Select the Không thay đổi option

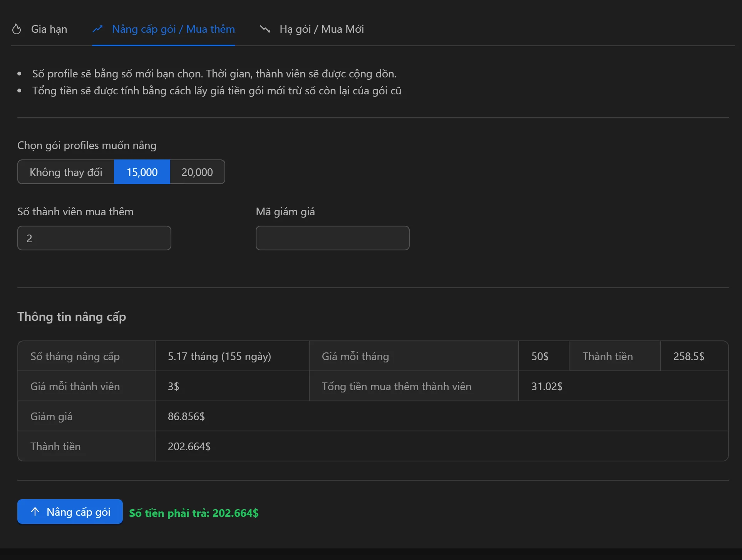66,172
